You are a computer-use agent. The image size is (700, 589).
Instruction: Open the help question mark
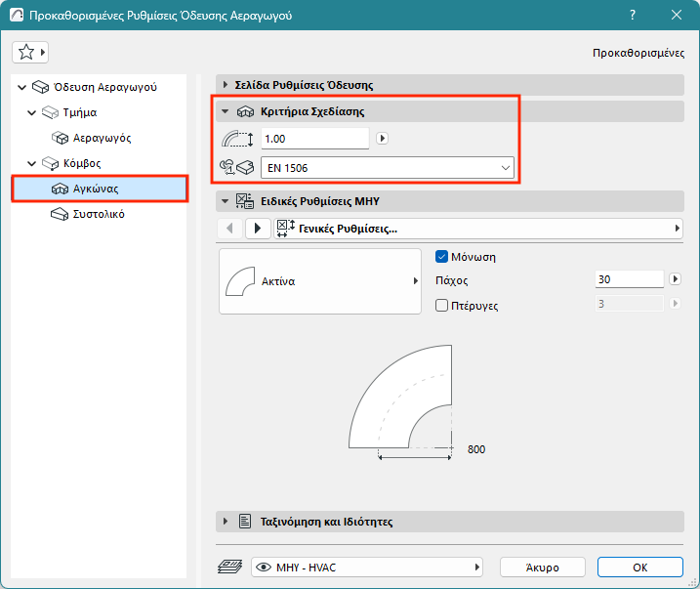pos(632,15)
